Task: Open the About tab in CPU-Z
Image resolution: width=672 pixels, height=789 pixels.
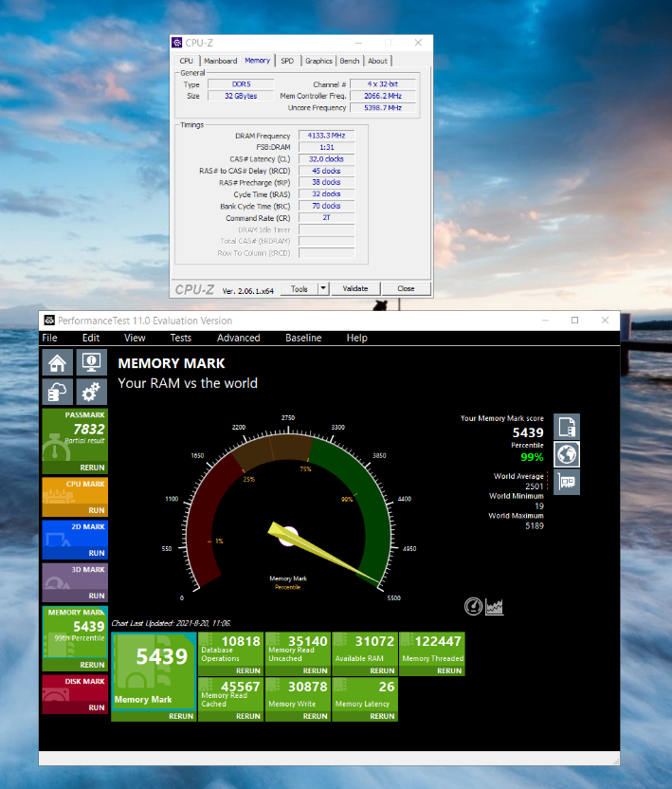Action: coord(377,61)
